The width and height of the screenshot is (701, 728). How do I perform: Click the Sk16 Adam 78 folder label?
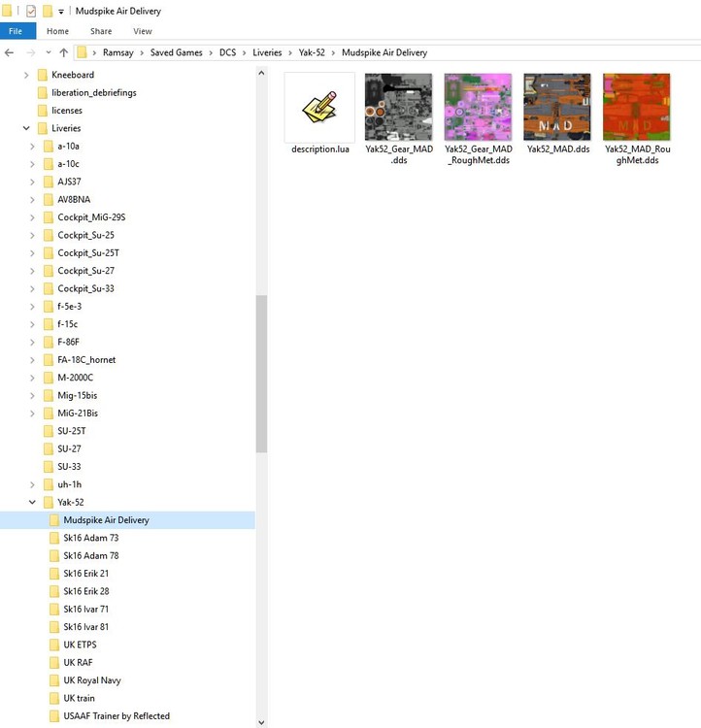pyautogui.click(x=91, y=556)
